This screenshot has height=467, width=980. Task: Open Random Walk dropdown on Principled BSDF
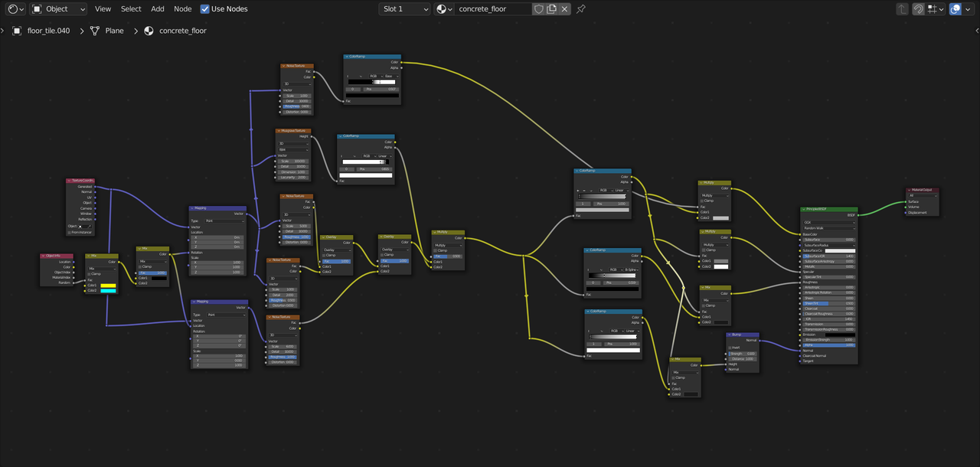click(829, 228)
